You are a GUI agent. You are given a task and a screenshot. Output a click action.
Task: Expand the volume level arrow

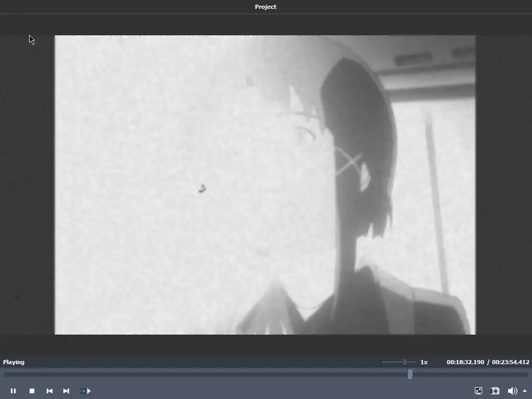525,391
